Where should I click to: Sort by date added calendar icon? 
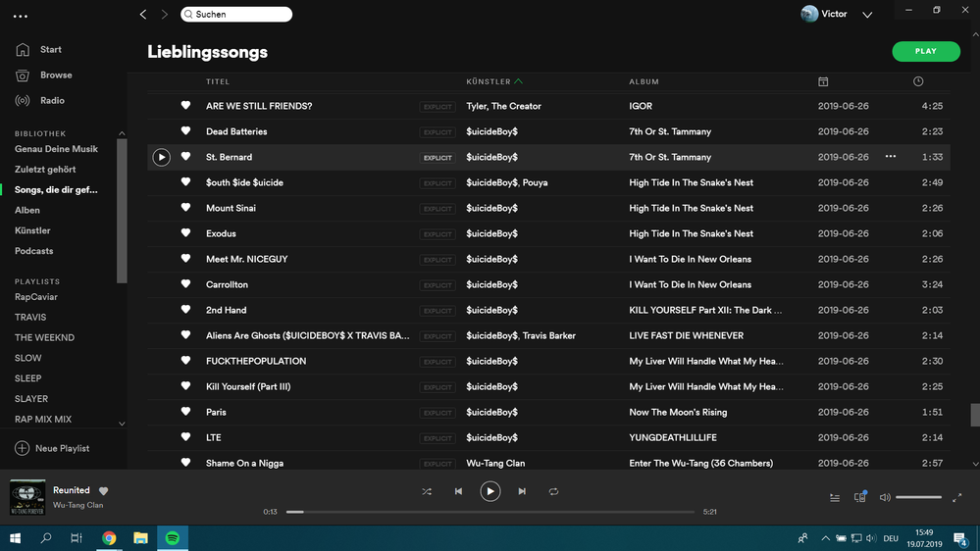(823, 81)
